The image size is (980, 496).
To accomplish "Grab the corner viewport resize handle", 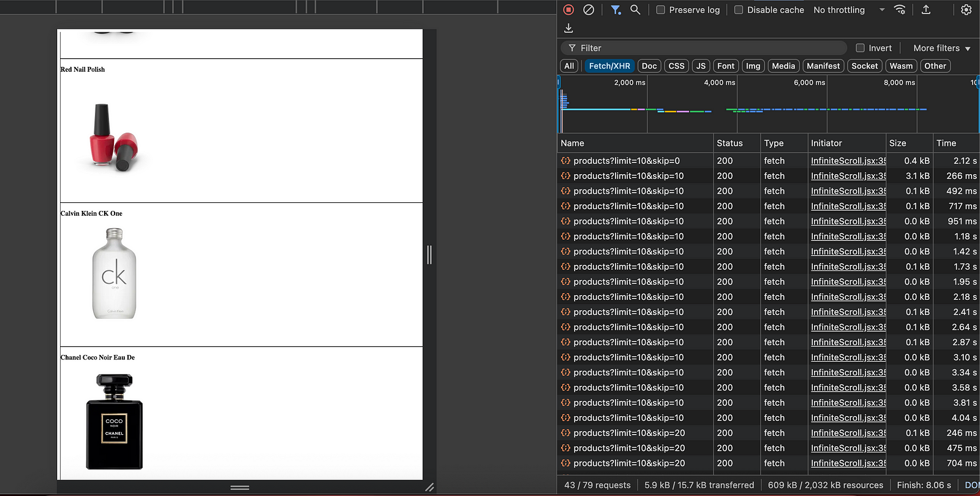I will coord(429,487).
